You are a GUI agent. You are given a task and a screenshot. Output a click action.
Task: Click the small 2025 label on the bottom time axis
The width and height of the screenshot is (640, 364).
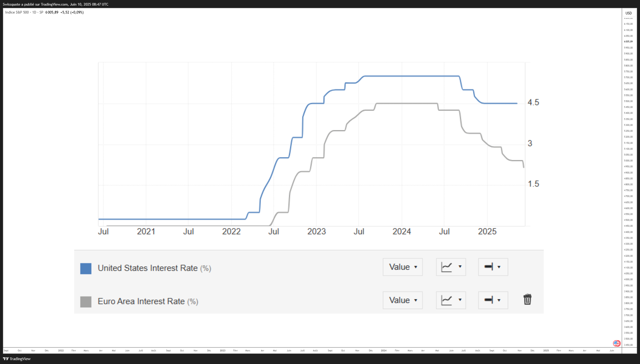coord(546,350)
